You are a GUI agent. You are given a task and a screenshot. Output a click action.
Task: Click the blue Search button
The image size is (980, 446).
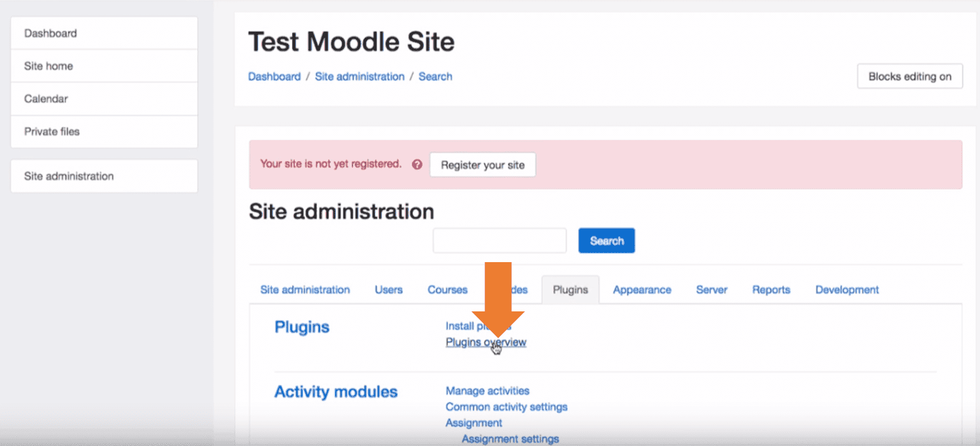tap(606, 241)
